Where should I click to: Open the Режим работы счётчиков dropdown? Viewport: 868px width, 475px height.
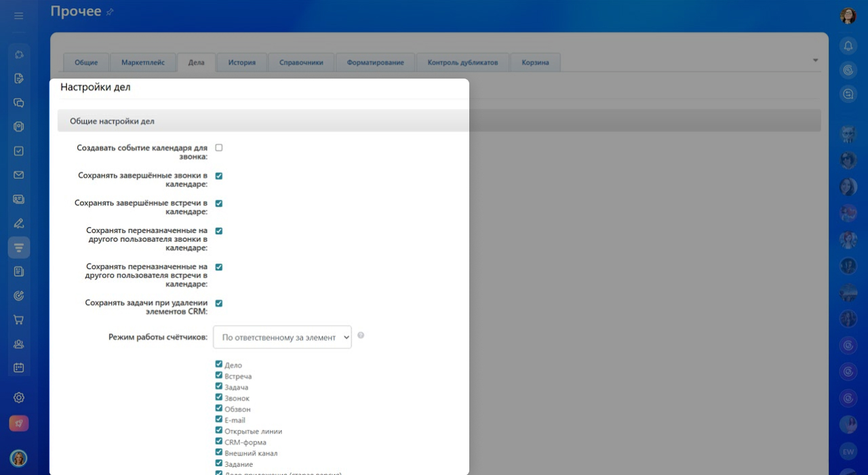coord(282,337)
